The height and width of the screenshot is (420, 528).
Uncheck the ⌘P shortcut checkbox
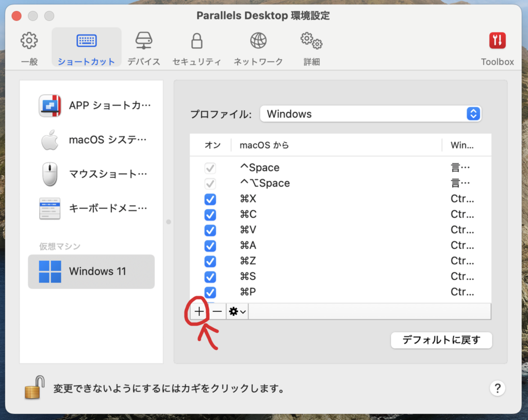coord(210,292)
